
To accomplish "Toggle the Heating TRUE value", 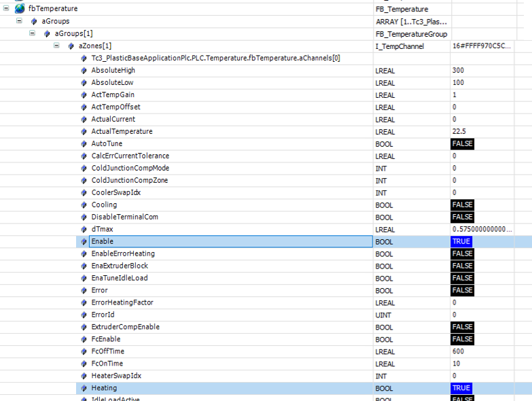I will coord(461,388).
